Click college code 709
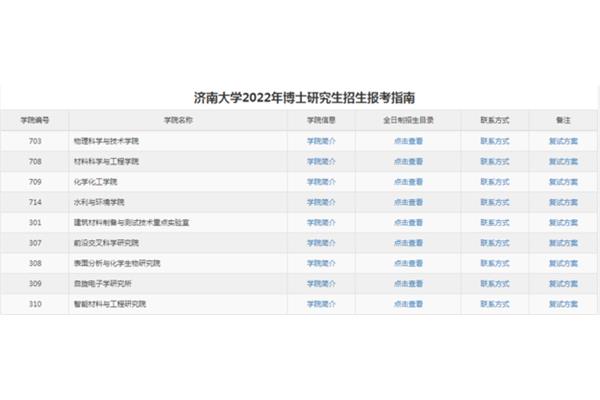 (35, 182)
